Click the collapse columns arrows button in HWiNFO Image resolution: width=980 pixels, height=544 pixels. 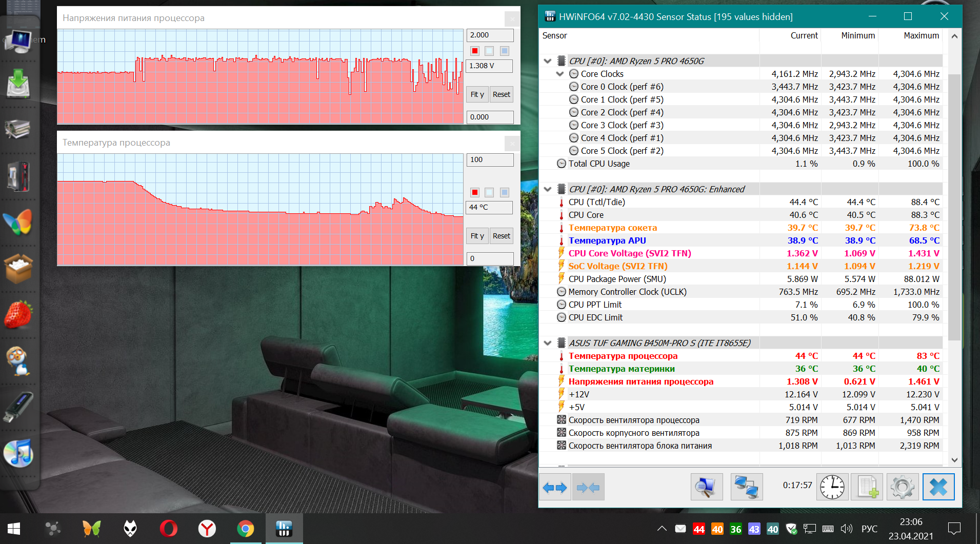click(588, 487)
